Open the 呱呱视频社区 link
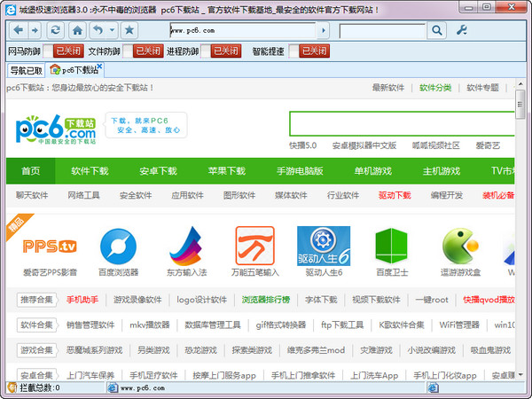 (x=435, y=146)
